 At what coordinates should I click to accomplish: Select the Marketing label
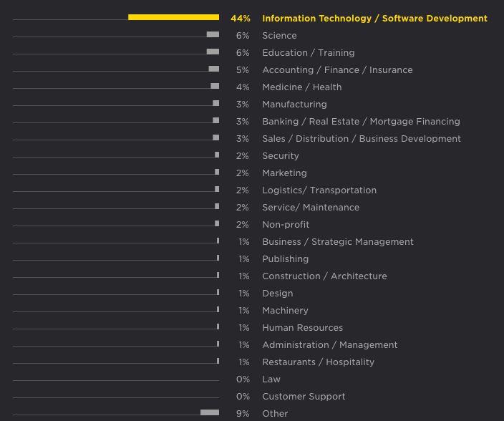pyautogui.click(x=284, y=173)
